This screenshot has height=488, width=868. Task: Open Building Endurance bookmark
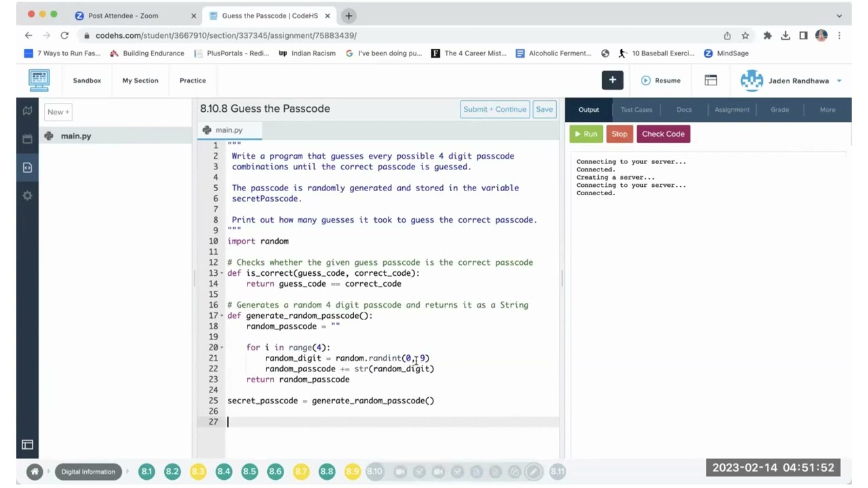147,53
